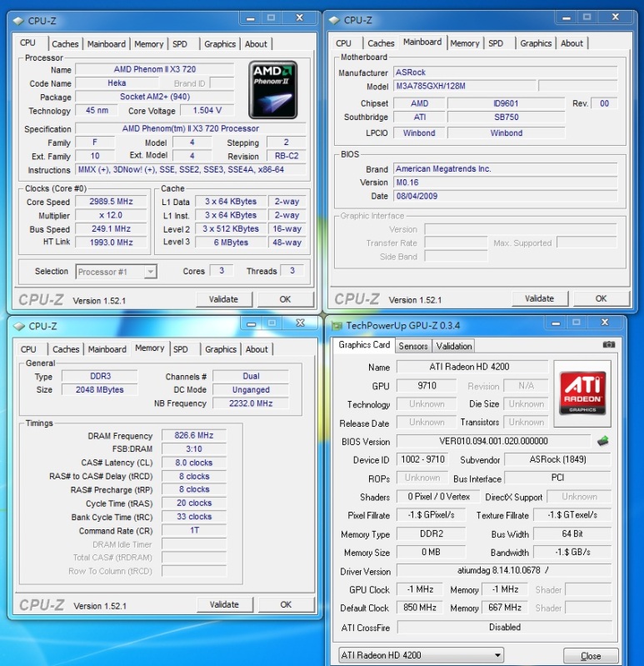Click GPU-Z screenshot camera icon
The image size is (644, 666).
click(609, 344)
